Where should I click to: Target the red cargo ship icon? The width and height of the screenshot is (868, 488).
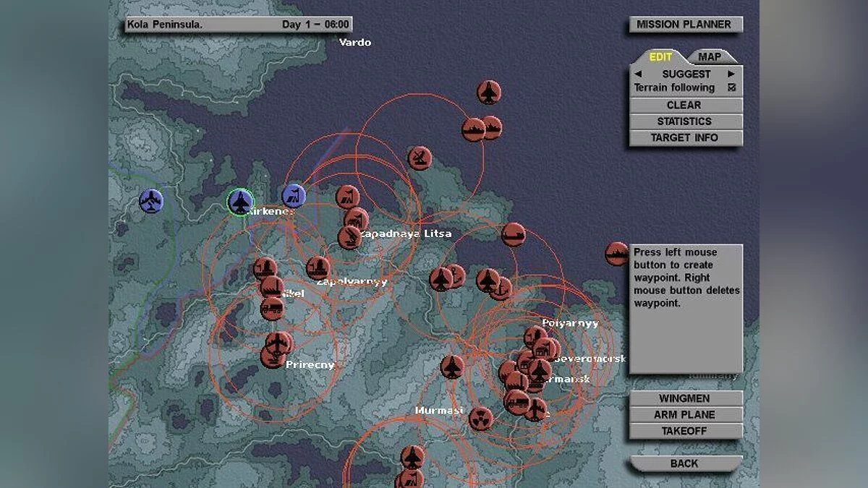point(514,234)
